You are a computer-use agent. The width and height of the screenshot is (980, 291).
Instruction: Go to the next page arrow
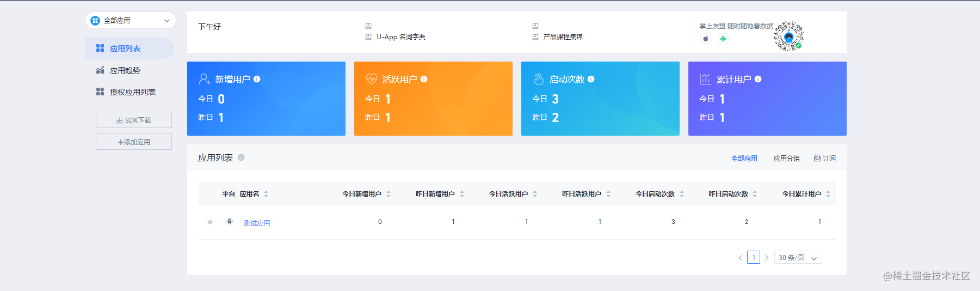[x=767, y=258]
